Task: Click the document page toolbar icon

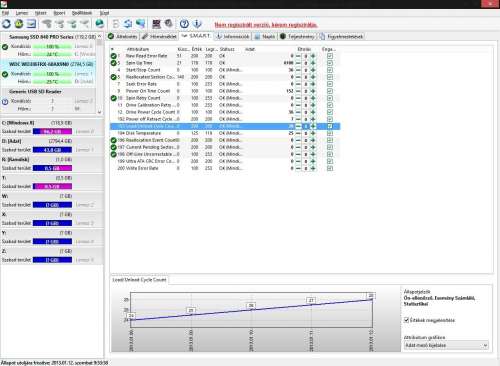Action: click(x=116, y=24)
